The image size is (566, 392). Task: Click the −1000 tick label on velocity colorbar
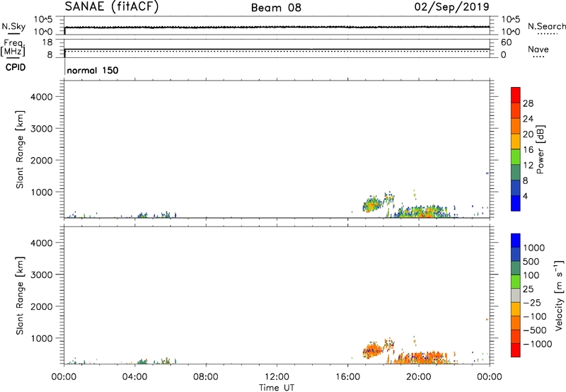click(537, 344)
